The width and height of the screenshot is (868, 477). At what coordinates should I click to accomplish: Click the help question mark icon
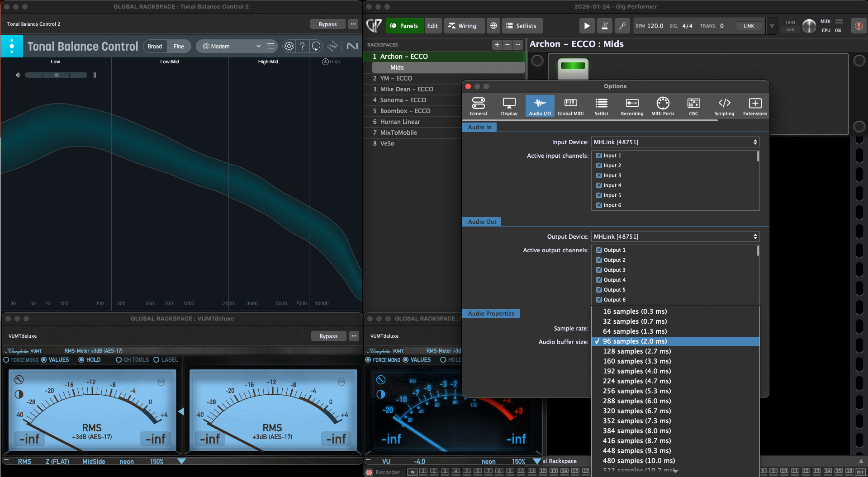tap(303, 46)
